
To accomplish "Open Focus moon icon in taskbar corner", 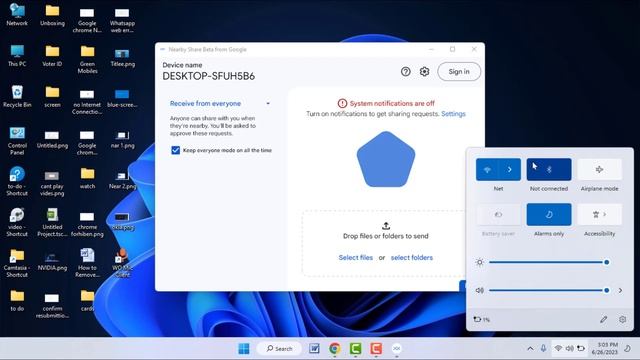I will click(628, 349).
